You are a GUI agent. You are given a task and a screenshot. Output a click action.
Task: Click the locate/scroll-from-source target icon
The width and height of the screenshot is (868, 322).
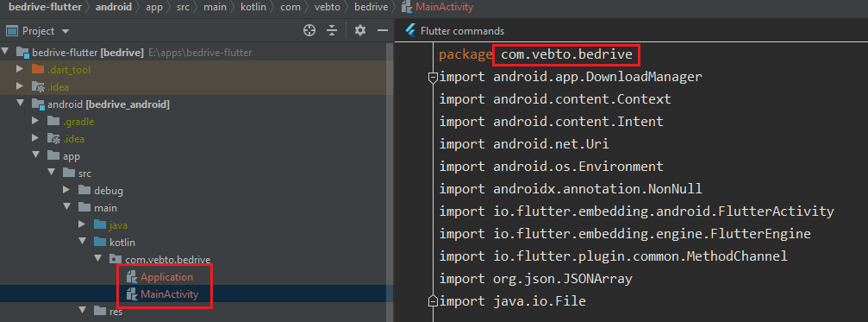pyautogui.click(x=309, y=30)
